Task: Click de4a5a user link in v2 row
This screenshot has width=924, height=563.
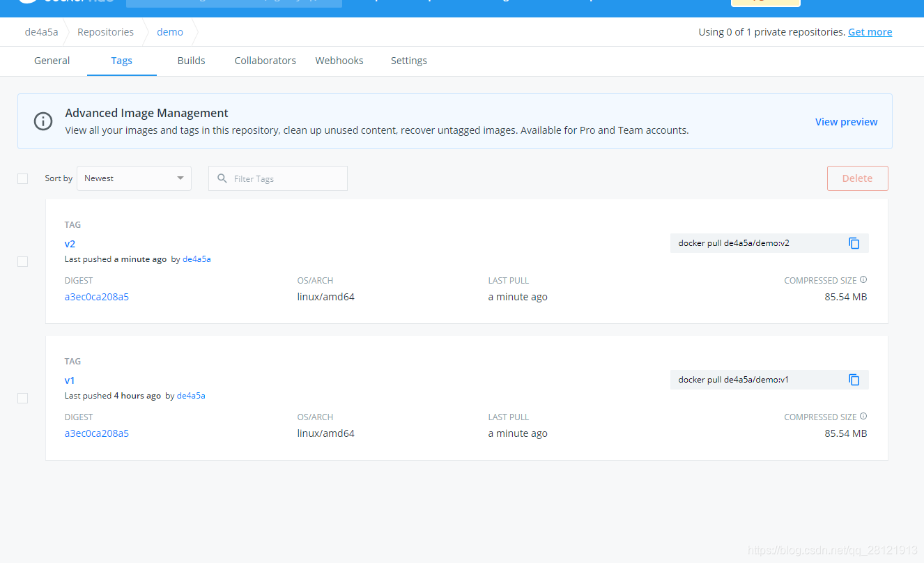Action: click(x=197, y=259)
